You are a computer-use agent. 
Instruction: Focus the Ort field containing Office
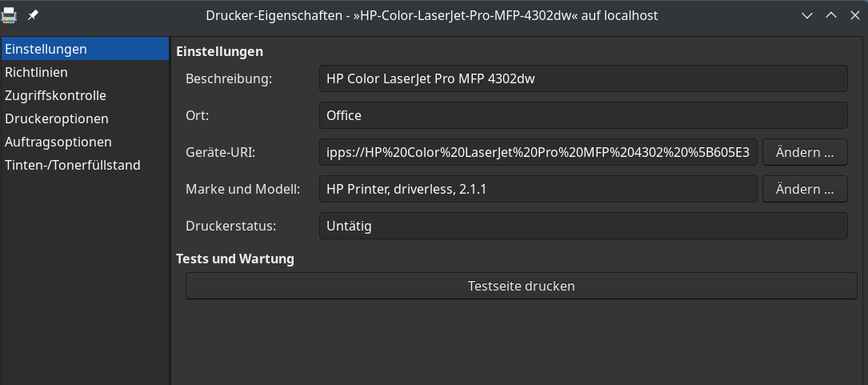tap(583, 115)
